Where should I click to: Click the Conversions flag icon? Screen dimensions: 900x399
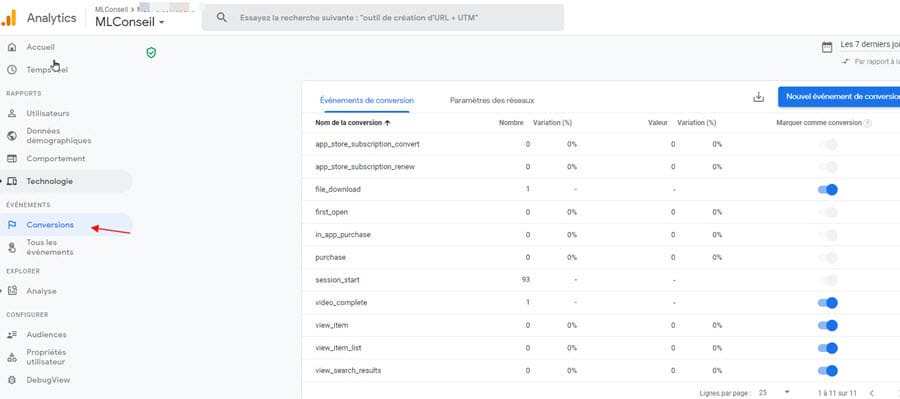(11, 225)
